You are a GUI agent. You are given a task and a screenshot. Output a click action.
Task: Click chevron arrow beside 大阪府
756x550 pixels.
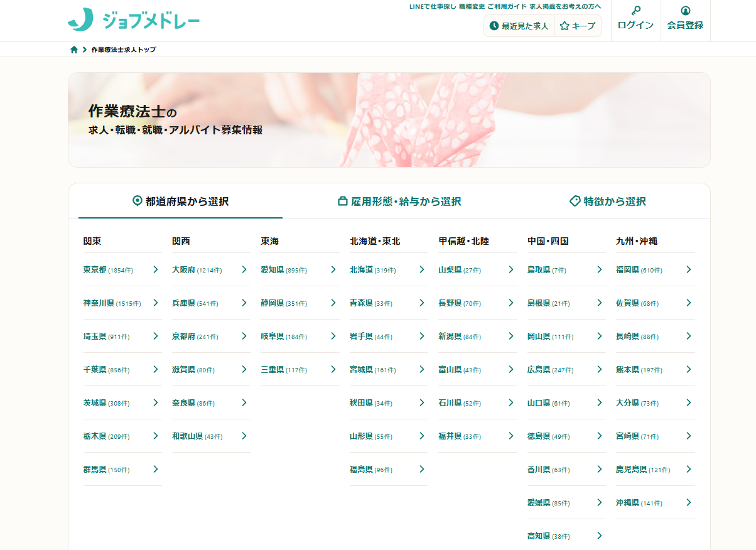pos(244,270)
